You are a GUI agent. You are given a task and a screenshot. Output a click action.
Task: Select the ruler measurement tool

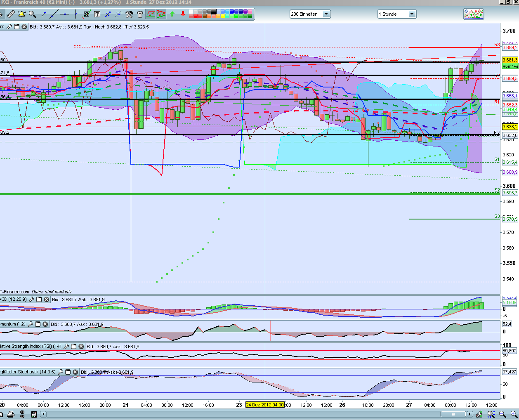coord(11,14)
